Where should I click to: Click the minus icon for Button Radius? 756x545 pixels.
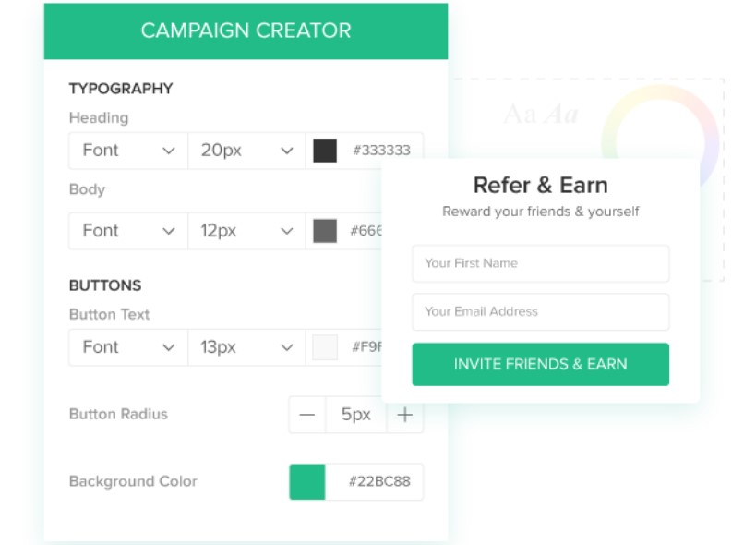307,415
